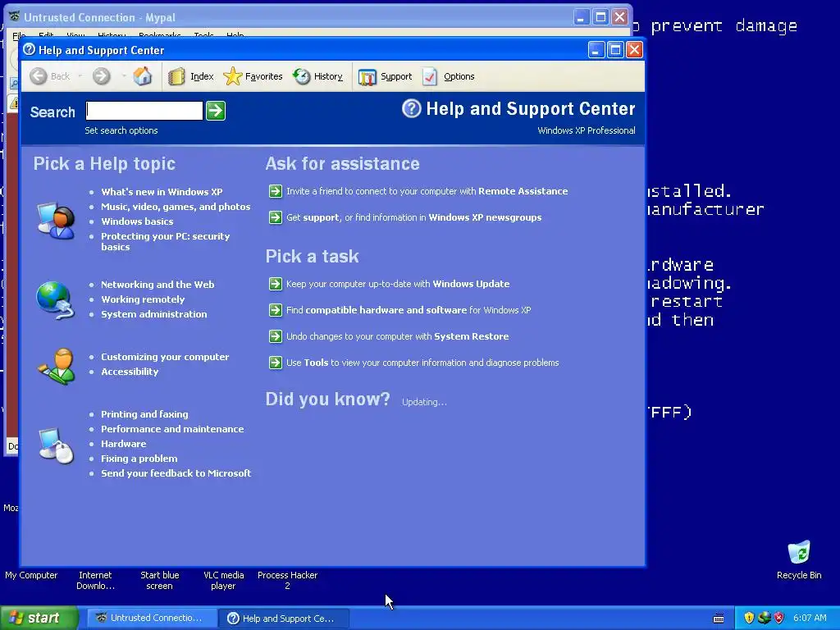This screenshot has width=840, height=630.
Task: Click the Back arrow in Help toolbar
Action: [x=39, y=76]
